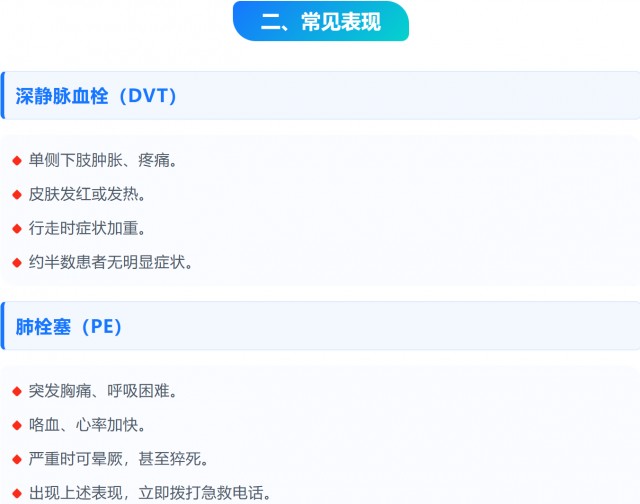Click the line 约半数患者无明显症状。
Image resolution: width=640 pixels, height=504 pixels.
pyautogui.click(x=111, y=262)
